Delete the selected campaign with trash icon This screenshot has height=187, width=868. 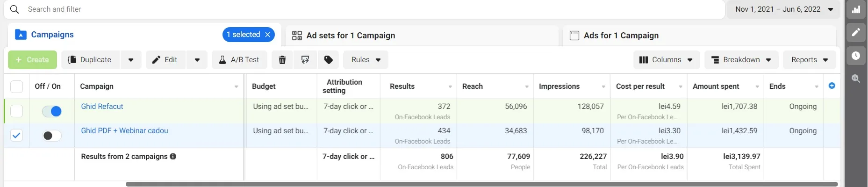[x=282, y=60]
